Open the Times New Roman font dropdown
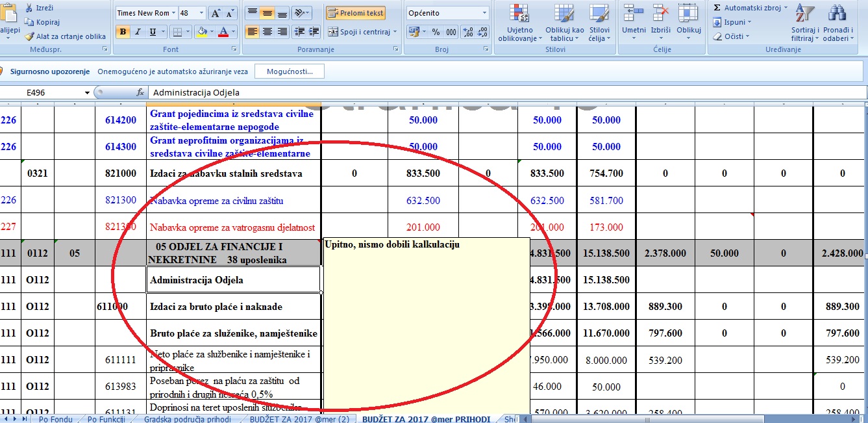The image size is (868, 423). pos(173,13)
